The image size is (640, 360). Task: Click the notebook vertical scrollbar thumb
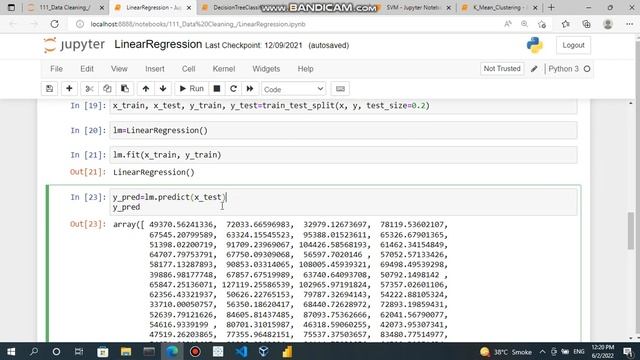(x=631, y=231)
